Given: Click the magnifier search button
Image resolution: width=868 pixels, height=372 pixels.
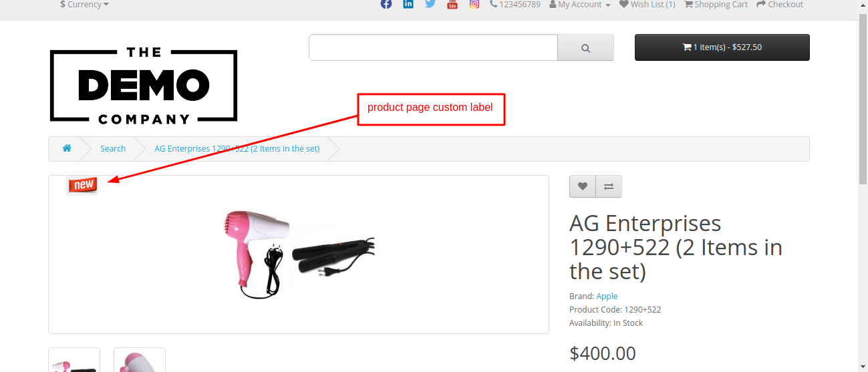Looking at the screenshot, I should [x=585, y=47].
